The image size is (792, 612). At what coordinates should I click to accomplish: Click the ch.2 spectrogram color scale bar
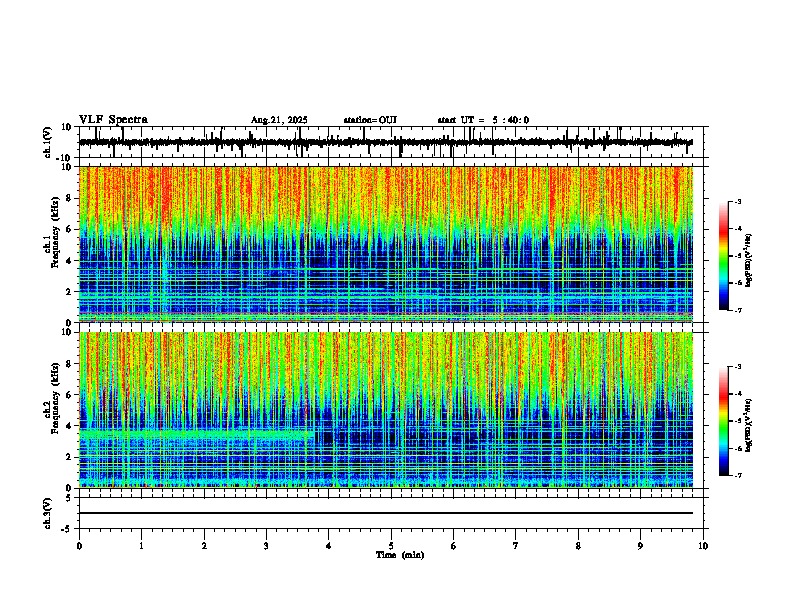(724, 421)
